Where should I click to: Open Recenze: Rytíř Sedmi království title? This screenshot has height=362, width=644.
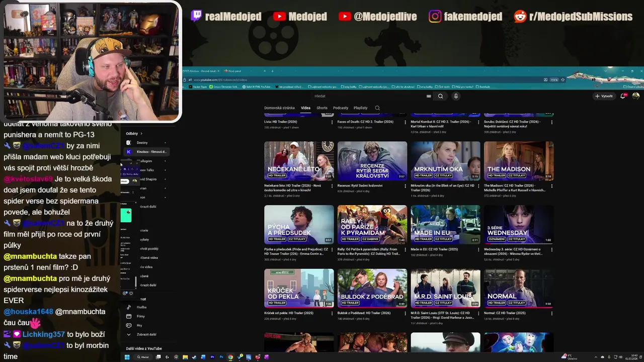coord(360,186)
